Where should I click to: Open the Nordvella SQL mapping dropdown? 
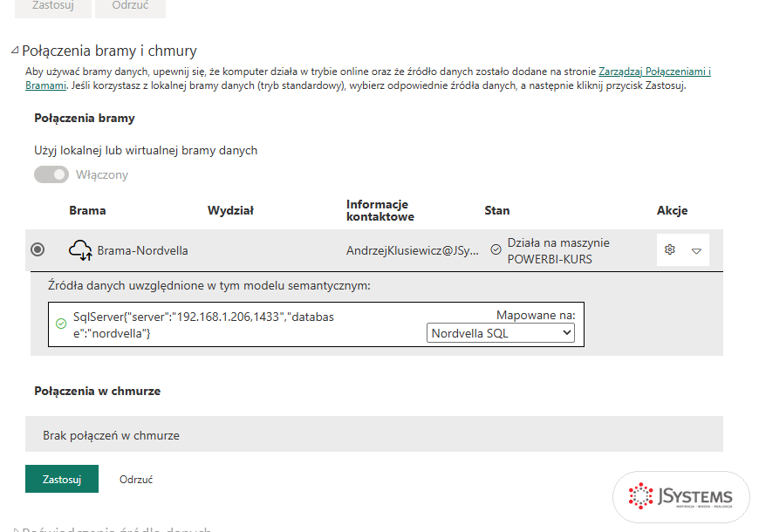point(501,333)
